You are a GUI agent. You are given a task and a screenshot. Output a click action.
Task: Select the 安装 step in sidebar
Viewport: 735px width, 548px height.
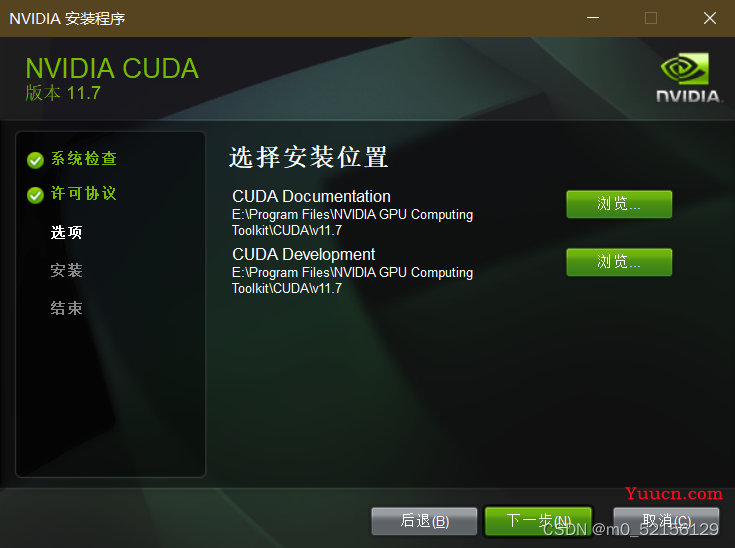(67, 270)
